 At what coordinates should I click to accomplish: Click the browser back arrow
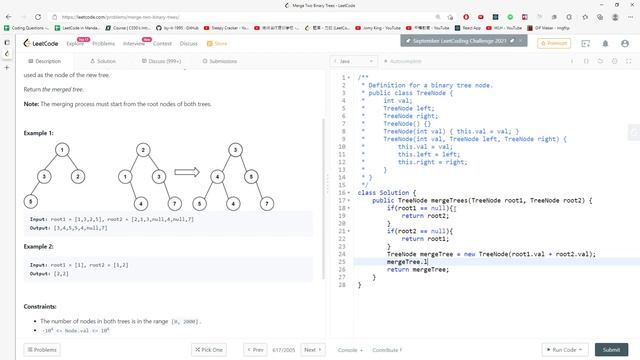click(x=9, y=17)
